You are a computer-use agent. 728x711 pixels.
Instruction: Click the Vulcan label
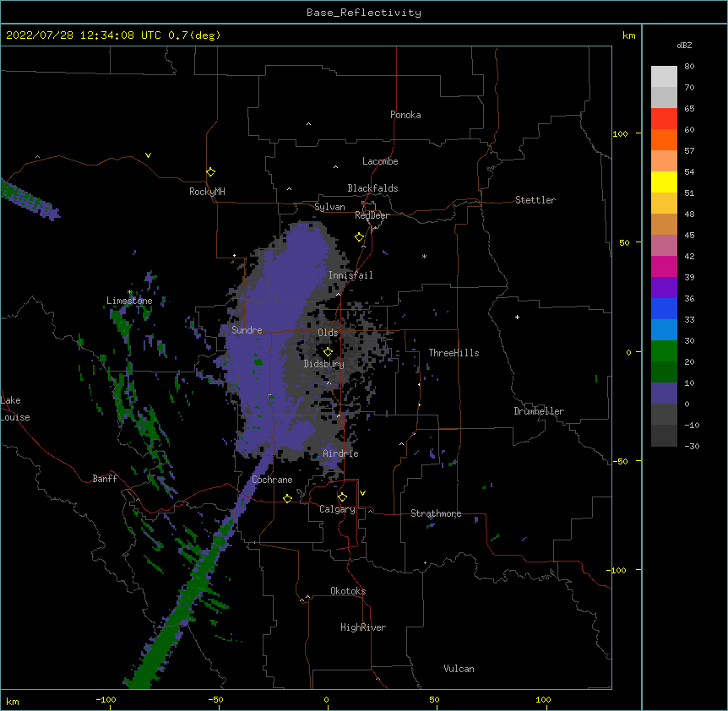coord(459,669)
